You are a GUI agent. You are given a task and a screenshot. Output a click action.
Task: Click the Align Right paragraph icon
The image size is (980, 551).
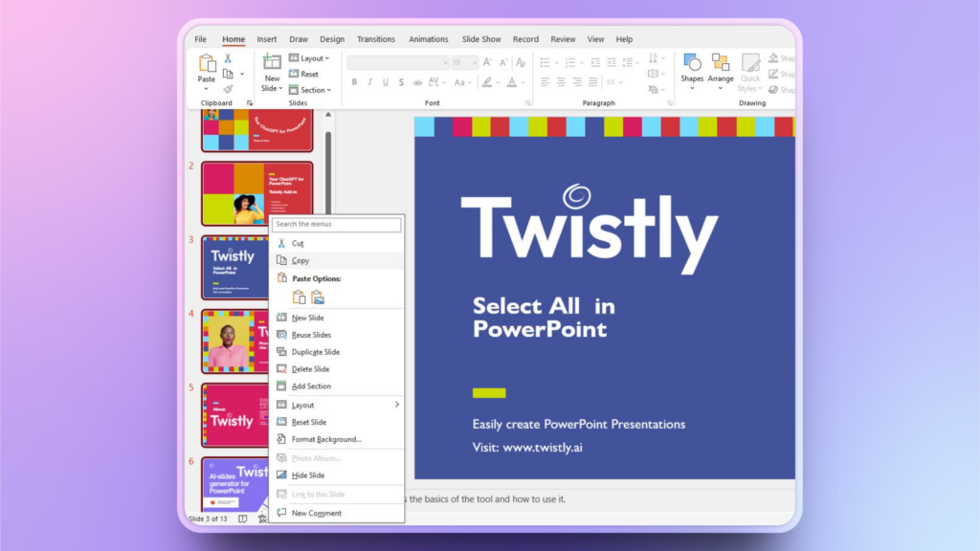[x=577, y=82]
